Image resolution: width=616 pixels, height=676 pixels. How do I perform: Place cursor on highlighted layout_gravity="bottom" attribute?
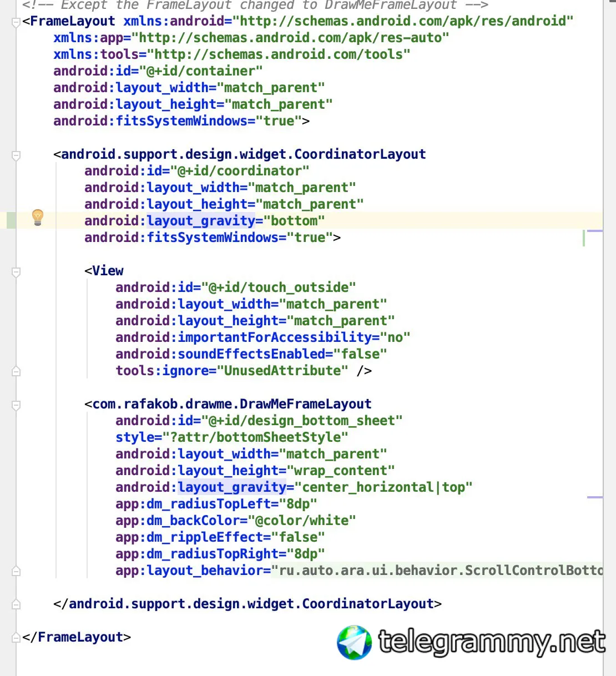(204, 221)
